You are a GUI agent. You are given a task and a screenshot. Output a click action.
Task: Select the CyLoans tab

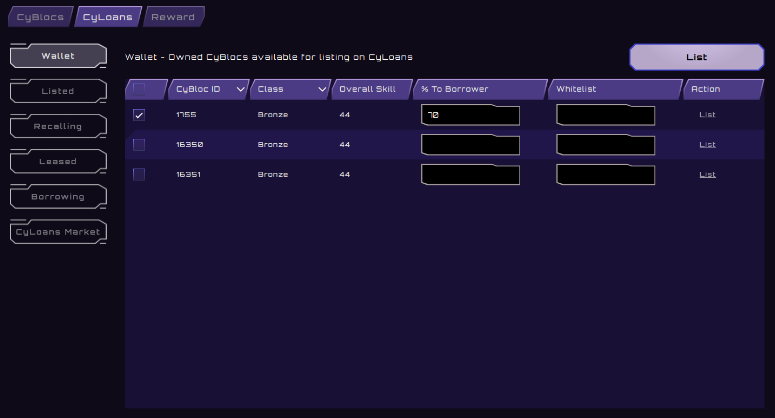108,17
